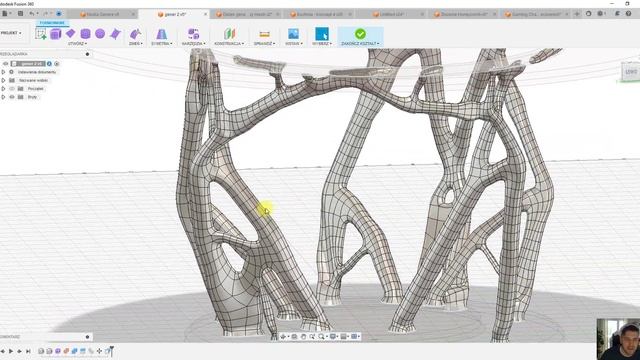Open the Utwórz dropdown menu
This screenshot has height=360, width=640.
pos(77,43)
